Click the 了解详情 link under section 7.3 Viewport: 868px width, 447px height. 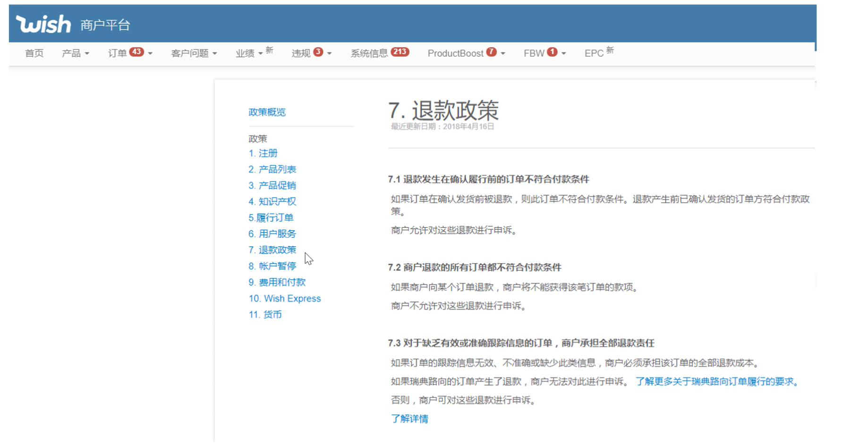coord(409,419)
